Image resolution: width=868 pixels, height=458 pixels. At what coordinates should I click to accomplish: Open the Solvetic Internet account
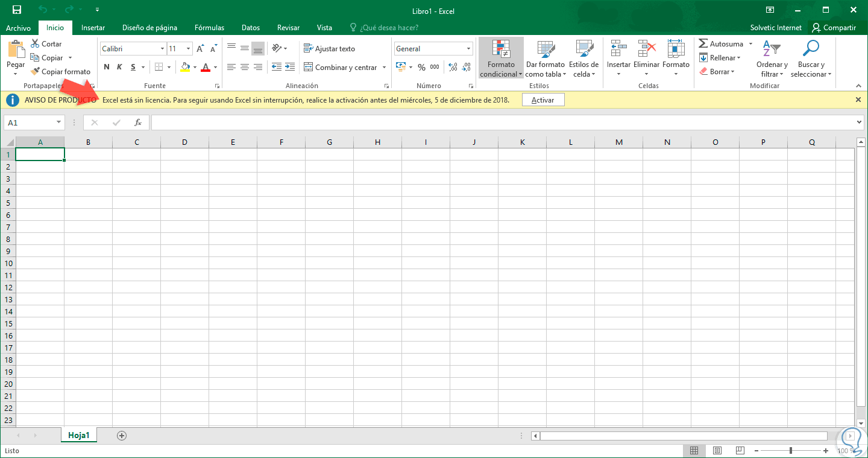[776, 28]
